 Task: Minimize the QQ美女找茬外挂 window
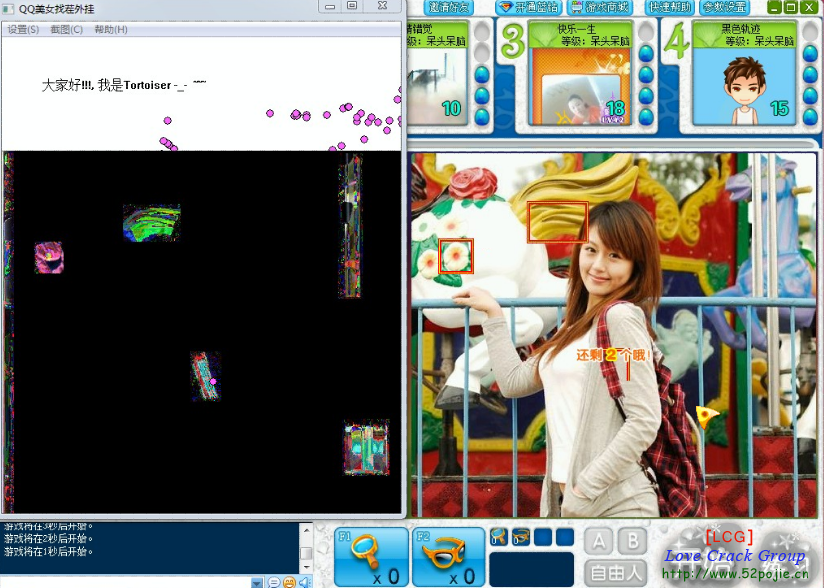330,6
